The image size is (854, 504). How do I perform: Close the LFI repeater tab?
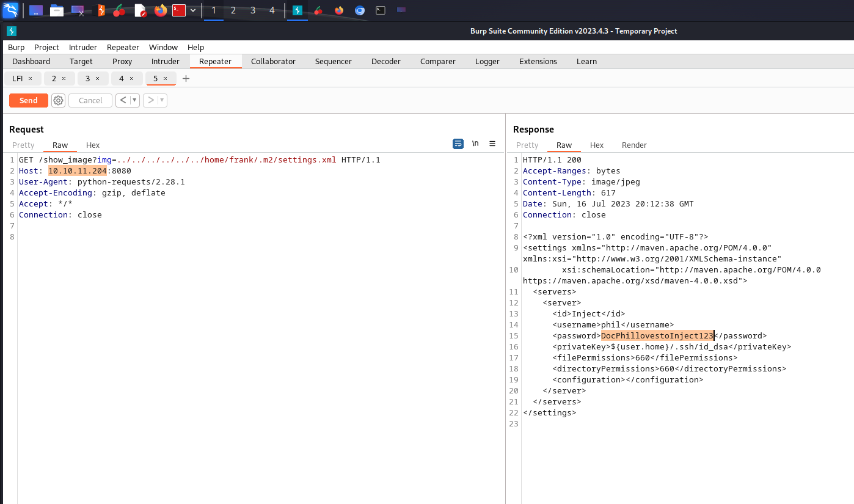click(30, 78)
